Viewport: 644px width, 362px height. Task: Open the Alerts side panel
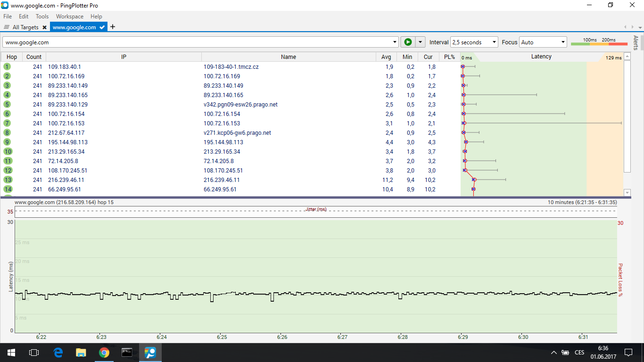pyautogui.click(x=636, y=42)
